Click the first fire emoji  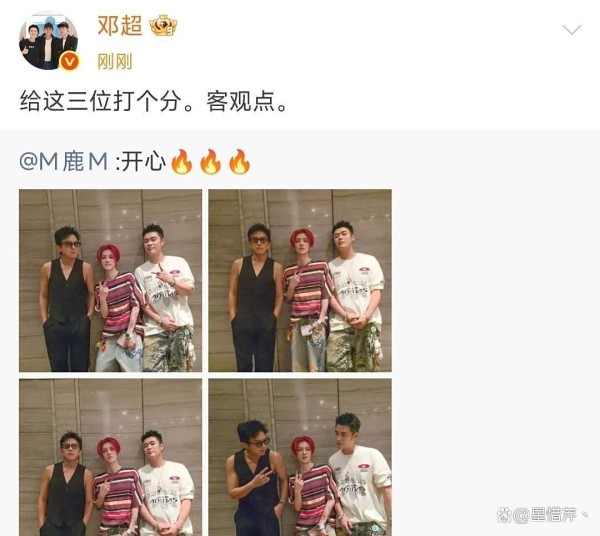181,161
